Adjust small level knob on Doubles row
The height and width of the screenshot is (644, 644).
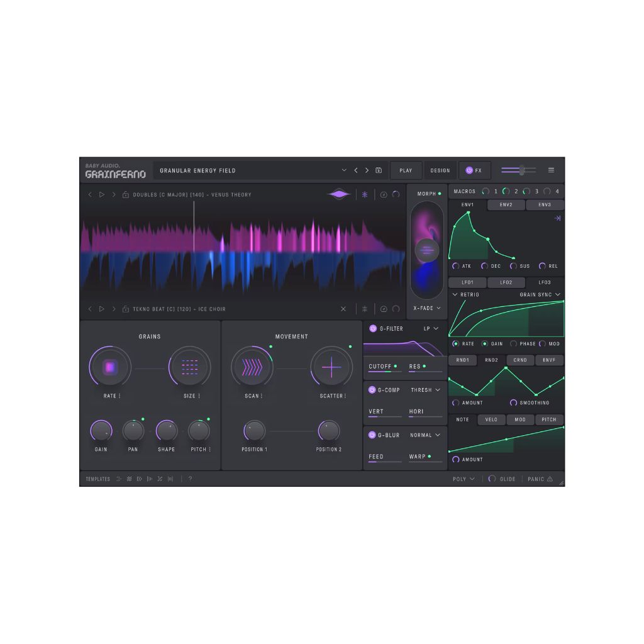396,195
